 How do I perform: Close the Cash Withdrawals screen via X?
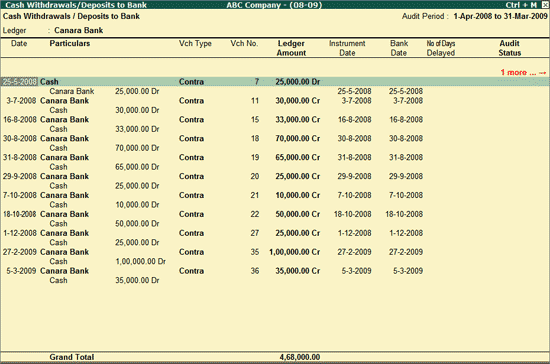(x=545, y=5)
